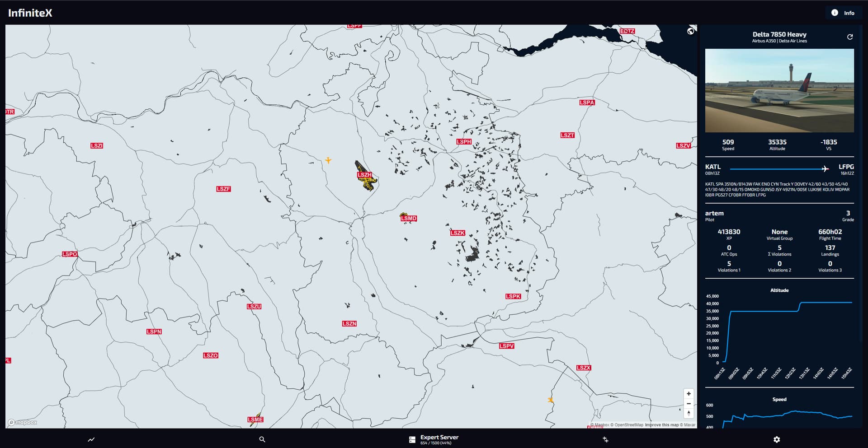This screenshot has height=448, width=868.
Task: Open the LSZN airport label
Action: pyautogui.click(x=349, y=323)
